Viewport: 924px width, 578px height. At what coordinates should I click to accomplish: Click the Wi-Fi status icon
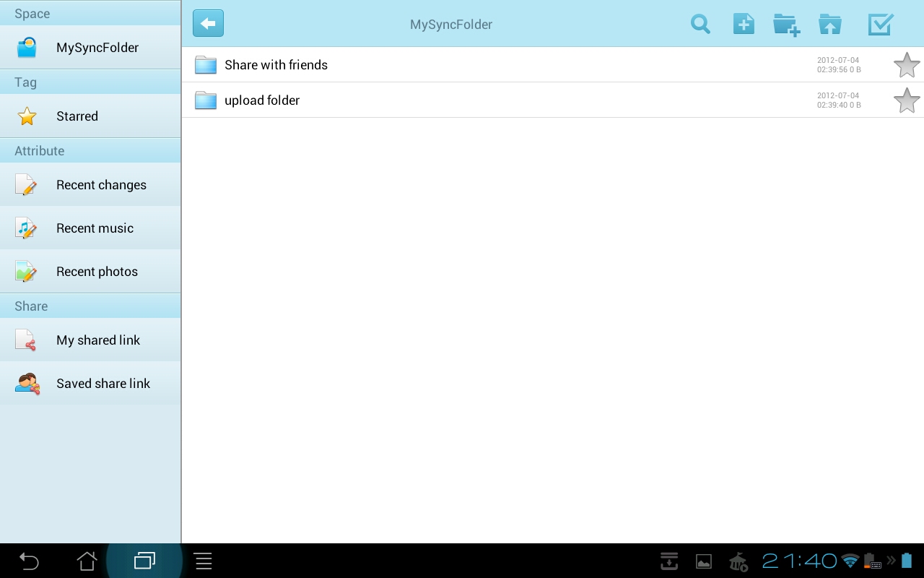[850, 561]
